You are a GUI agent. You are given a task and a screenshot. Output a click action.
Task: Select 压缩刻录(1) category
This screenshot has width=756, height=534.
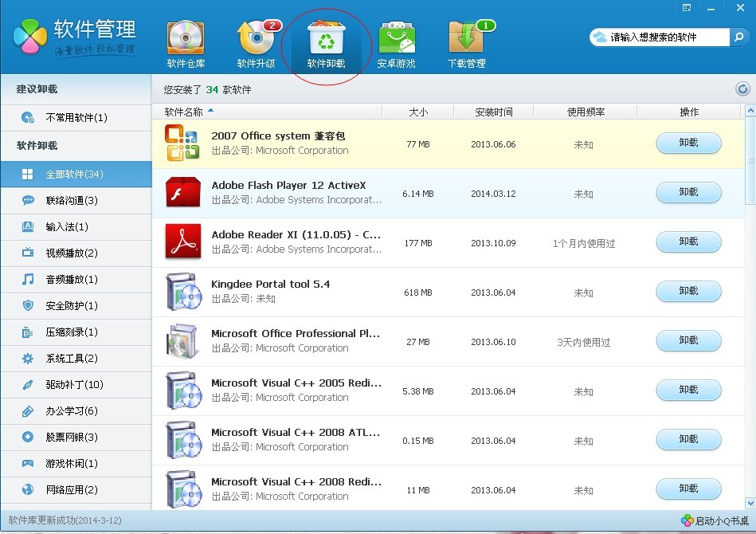[76, 332]
